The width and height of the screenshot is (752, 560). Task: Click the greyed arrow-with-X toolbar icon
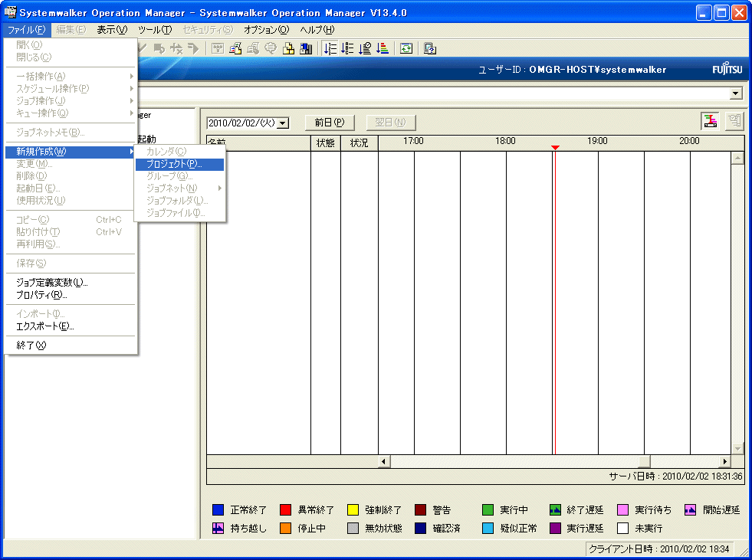[x=176, y=48]
